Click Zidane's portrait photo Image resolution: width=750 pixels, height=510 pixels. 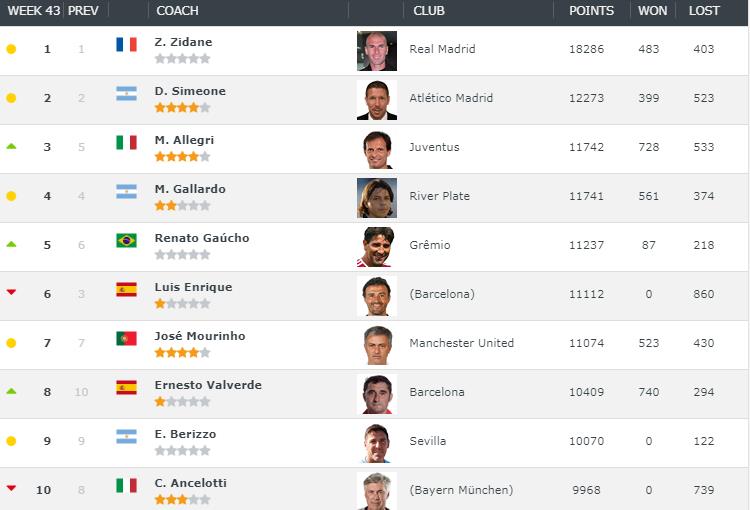click(377, 51)
